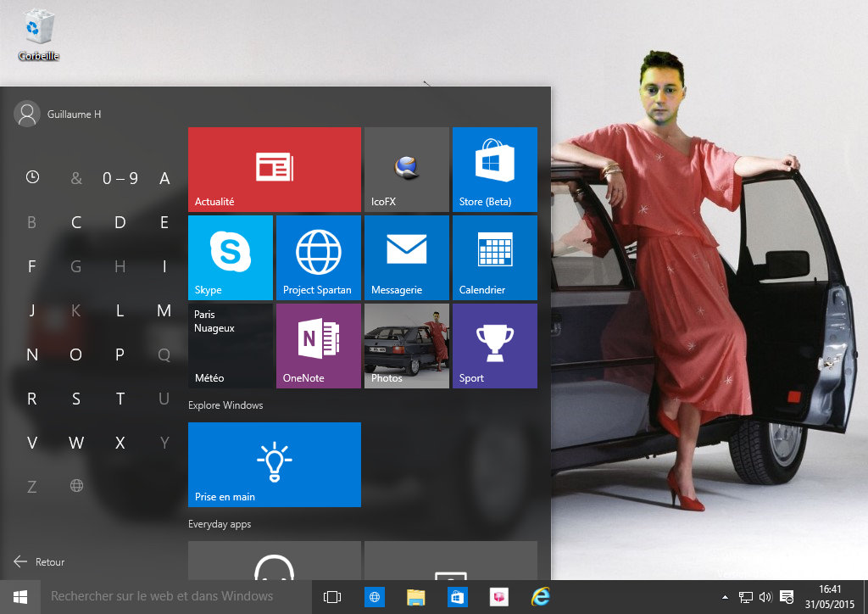Open the network status tray icon
Viewport: 868px width, 614px height.
coord(746,597)
